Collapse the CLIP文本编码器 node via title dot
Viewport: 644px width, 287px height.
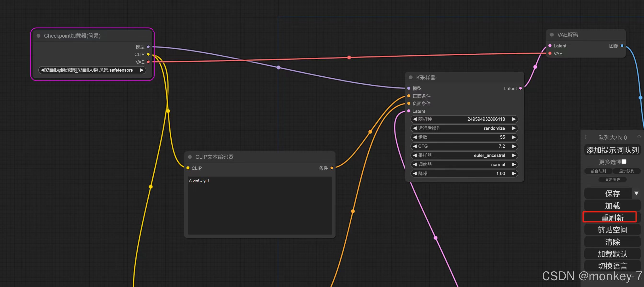click(190, 157)
